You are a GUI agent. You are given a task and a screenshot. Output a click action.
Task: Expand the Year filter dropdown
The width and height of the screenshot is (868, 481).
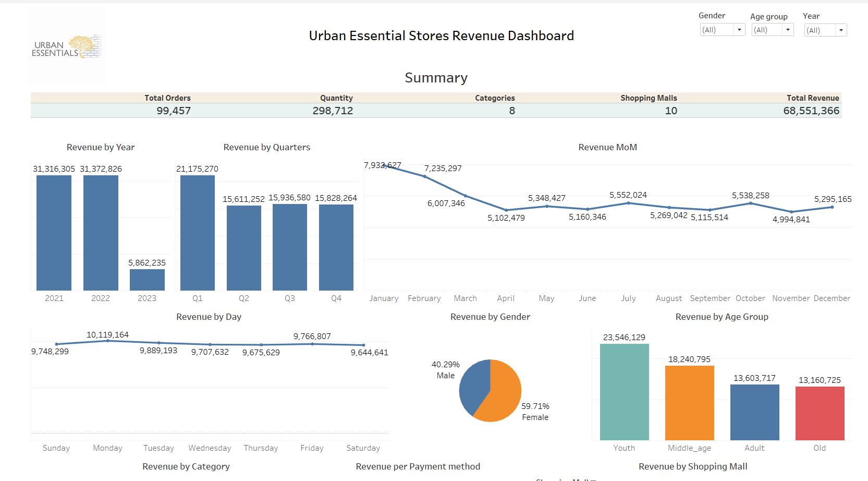point(840,30)
